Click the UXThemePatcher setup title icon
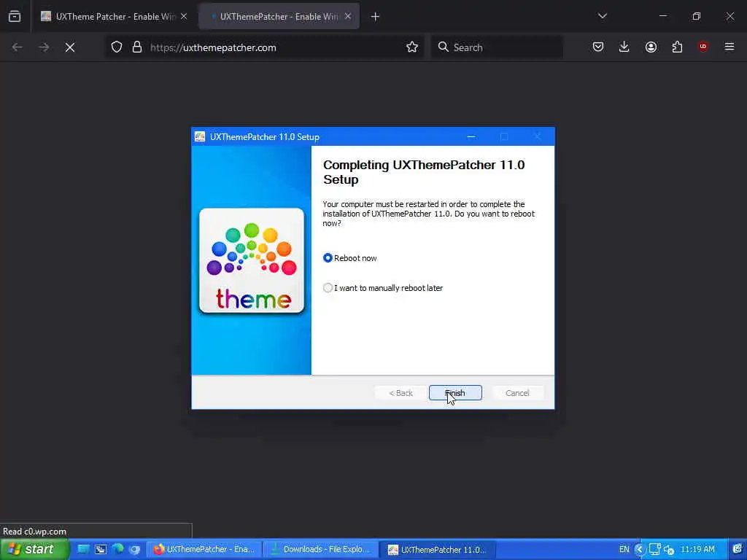The height and width of the screenshot is (560, 747). pyautogui.click(x=200, y=136)
